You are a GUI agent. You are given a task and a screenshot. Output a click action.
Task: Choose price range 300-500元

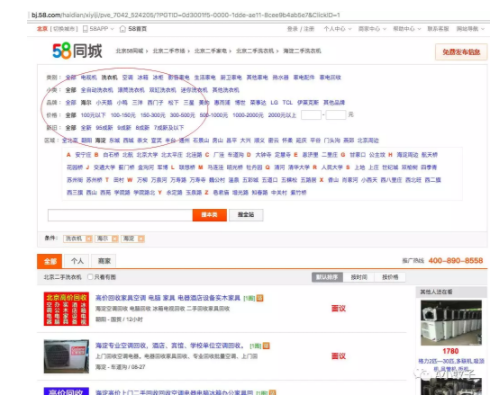coord(182,115)
